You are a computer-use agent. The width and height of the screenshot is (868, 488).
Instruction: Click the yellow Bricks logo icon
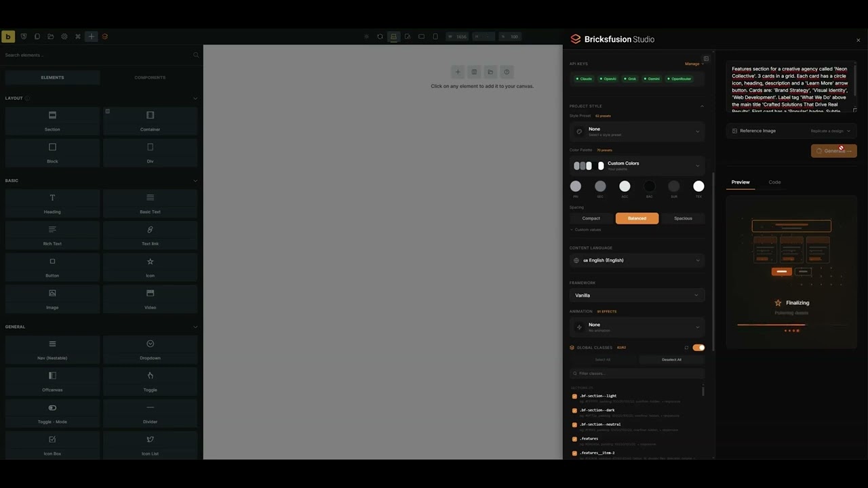[x=8, y=37]
